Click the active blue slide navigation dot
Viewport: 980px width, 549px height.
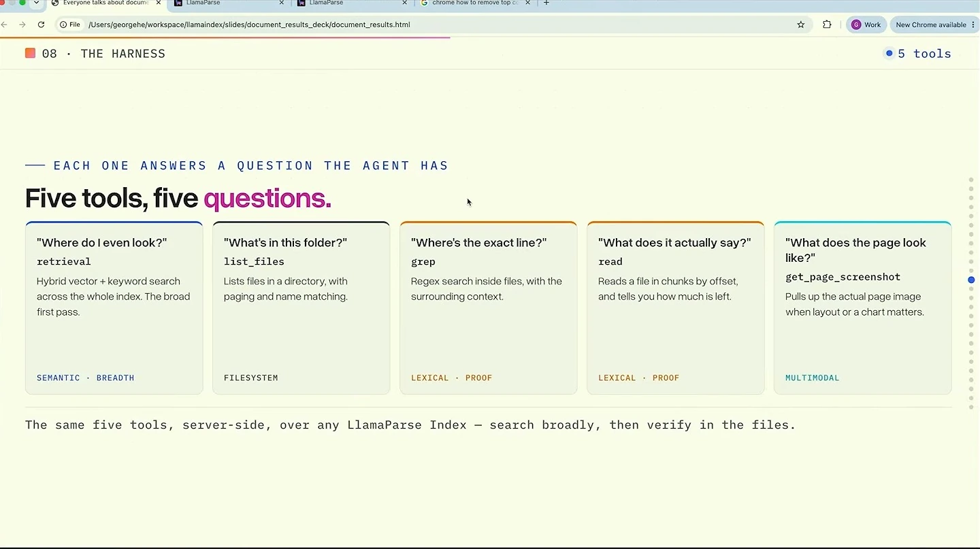coord(971,280)
